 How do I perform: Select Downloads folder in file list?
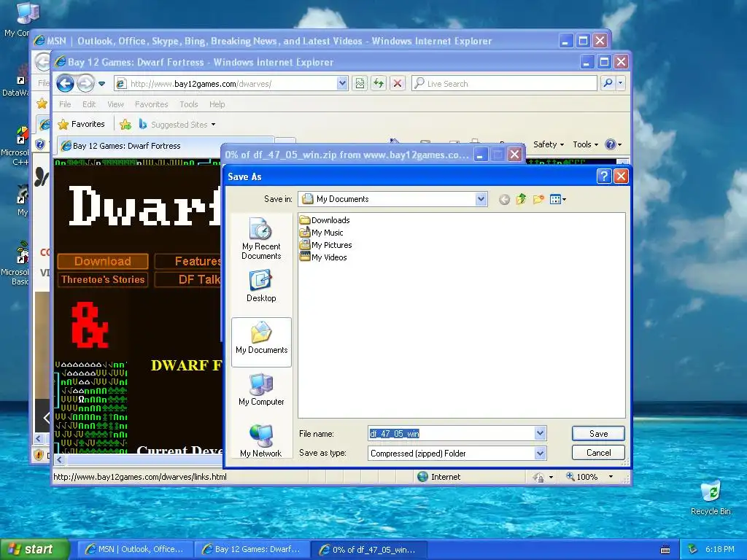(325, 220)
